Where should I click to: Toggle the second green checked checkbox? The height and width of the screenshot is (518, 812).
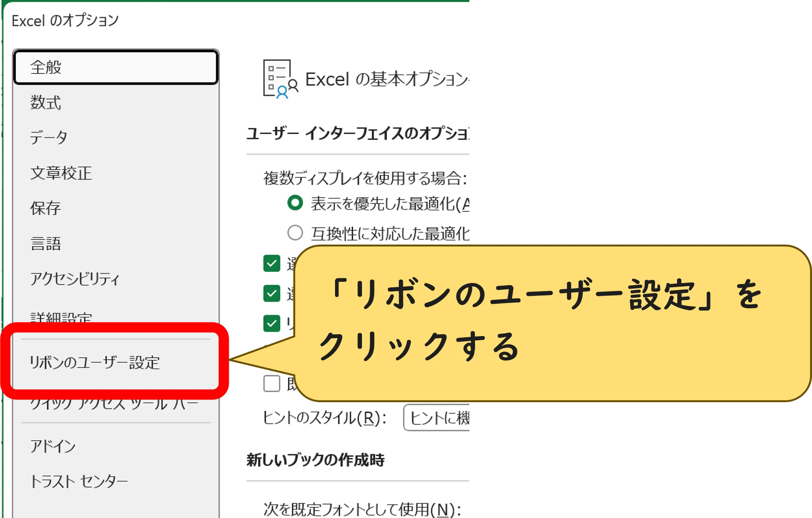pyautogui.click(x=272, y=293)
